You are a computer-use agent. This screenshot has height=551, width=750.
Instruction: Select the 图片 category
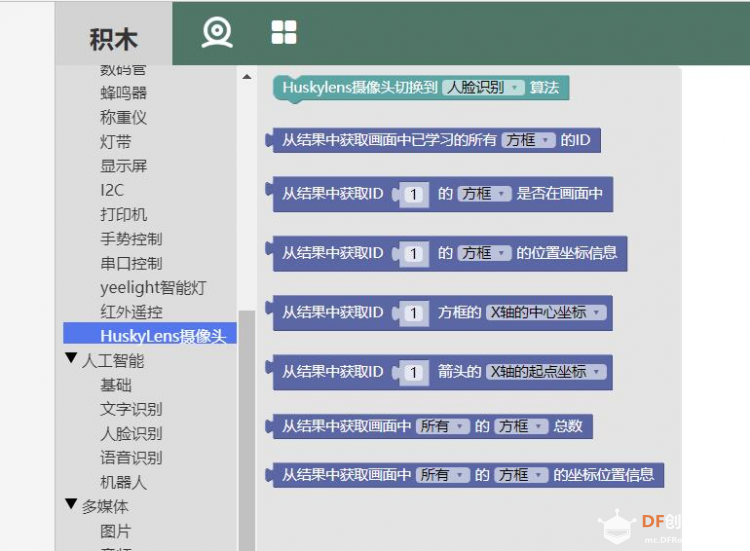coord(115,531)
